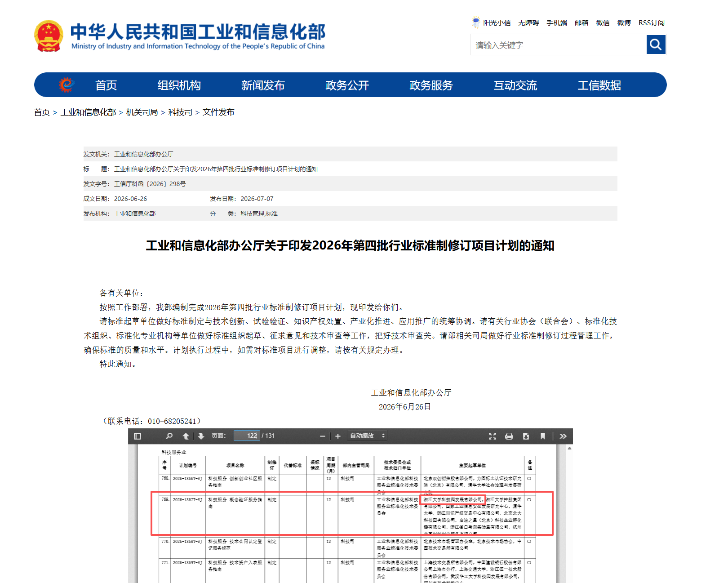Go to 首页 in breadcrumb
Image resolution: width=728 pixels, height=583 pixels.
tap(42, 112)
